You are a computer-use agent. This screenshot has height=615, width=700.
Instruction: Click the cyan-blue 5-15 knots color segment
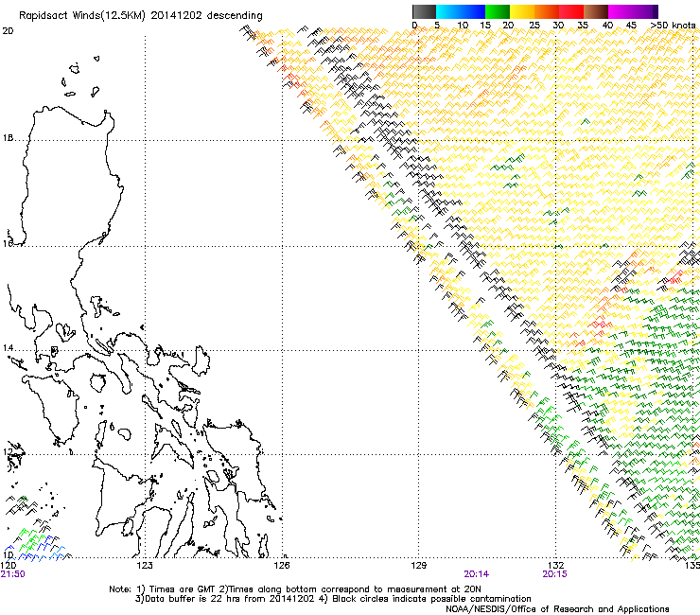tap(461, 11)
